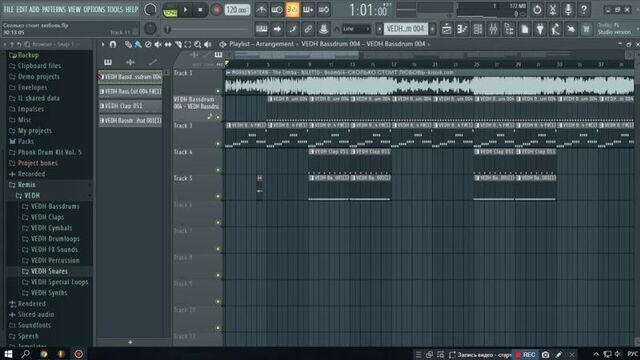
Task: Select the Delete tool in playlist toolbar
Action: coord(148,44)
